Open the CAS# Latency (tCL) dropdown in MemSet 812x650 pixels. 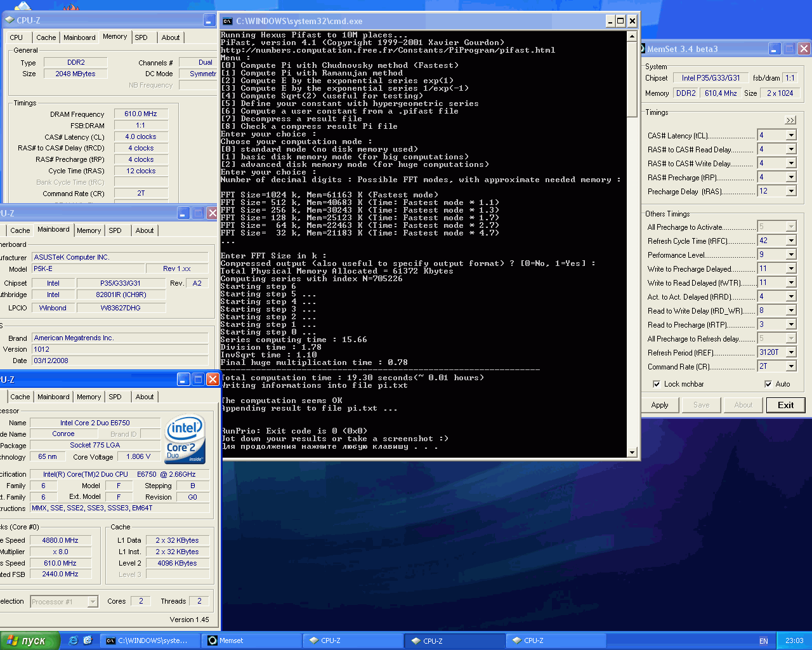point(791,135)
